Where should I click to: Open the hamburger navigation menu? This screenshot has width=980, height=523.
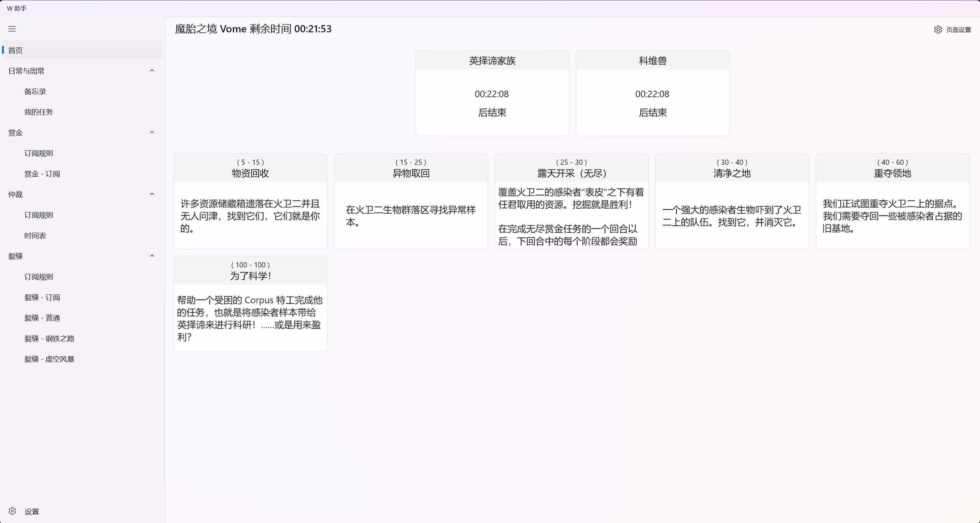click(x=12, y=29)
